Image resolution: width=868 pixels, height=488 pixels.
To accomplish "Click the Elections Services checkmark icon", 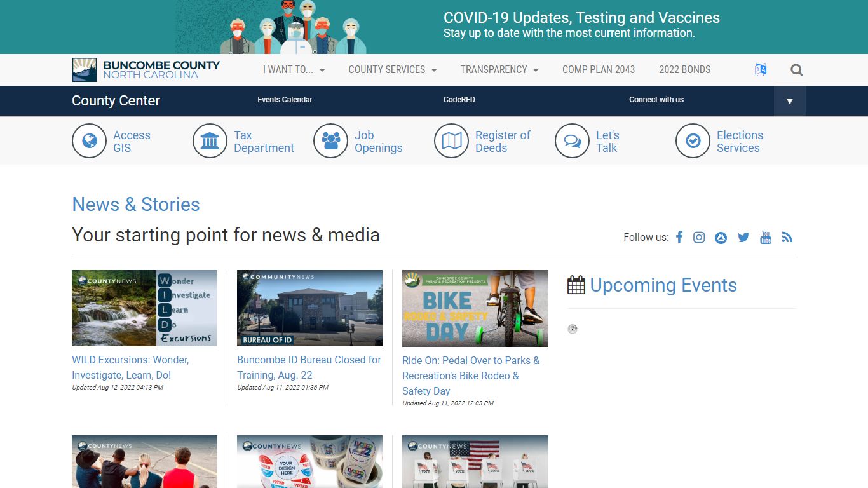I will tap(693, 141).
